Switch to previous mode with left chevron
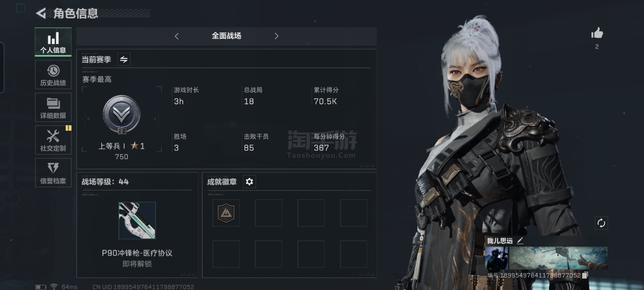Viewport: 644px width, 290px height. [177, 36]
